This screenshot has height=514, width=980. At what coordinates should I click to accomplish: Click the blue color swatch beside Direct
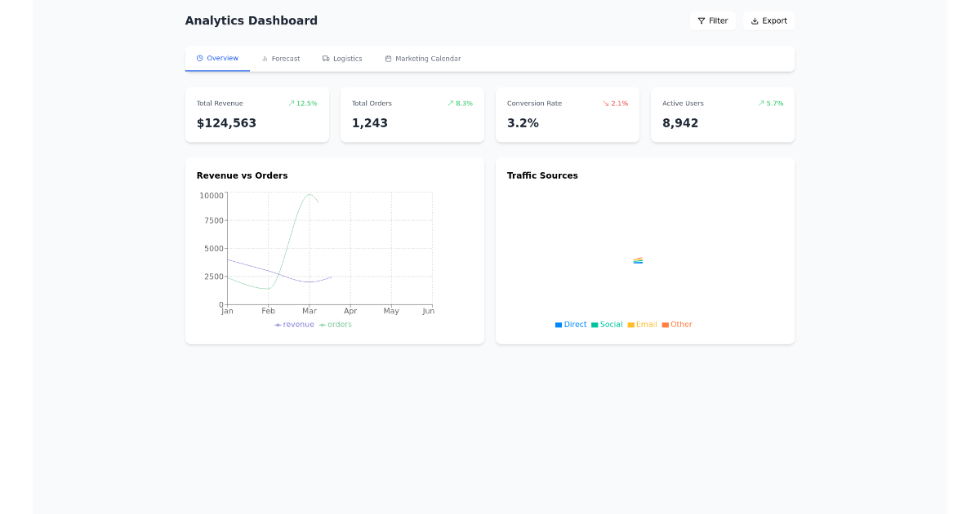click(557, 324)
